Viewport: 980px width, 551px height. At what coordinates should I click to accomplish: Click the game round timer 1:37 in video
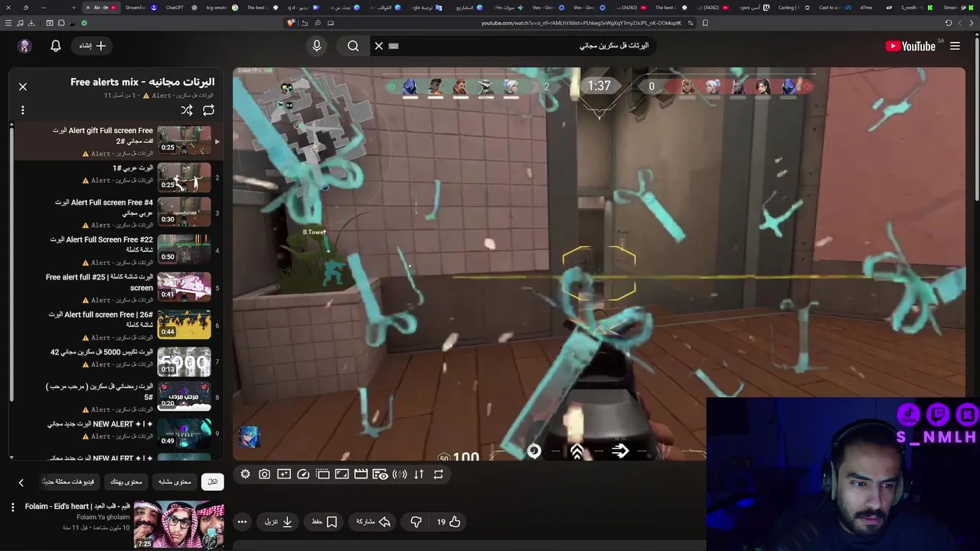coord(599,86)
